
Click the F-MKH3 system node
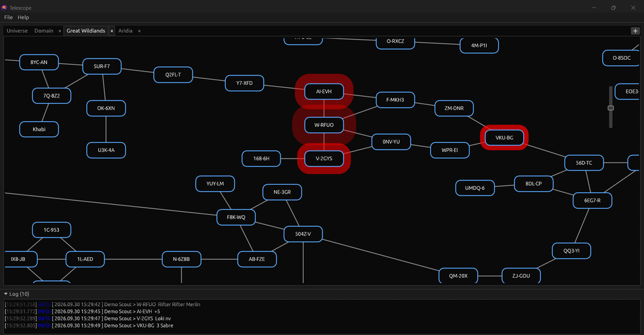[x=395, y=100]
